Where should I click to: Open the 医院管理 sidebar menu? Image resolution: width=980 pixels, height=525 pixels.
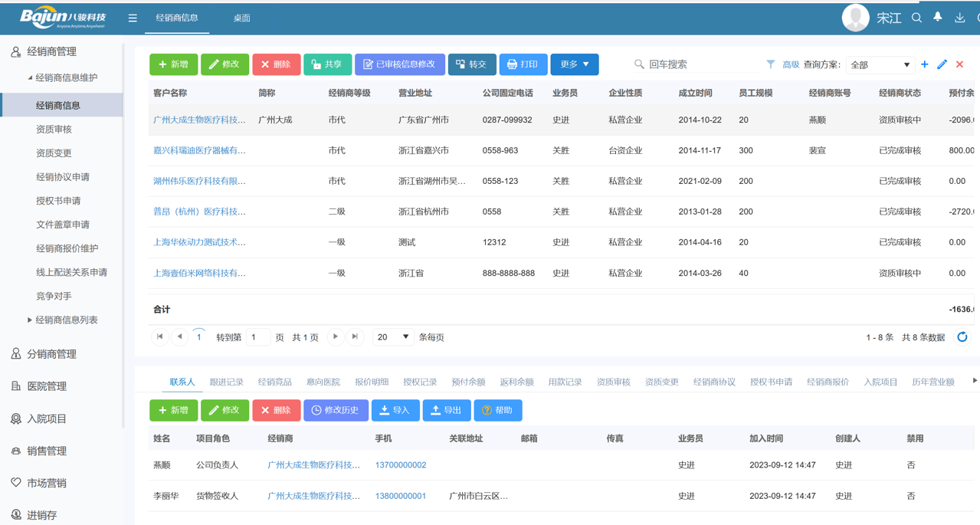48,385
